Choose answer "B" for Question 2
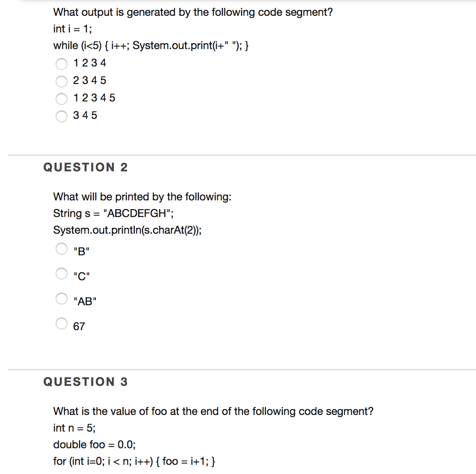This screenshot has height=474, width=476. coord(61,249)
